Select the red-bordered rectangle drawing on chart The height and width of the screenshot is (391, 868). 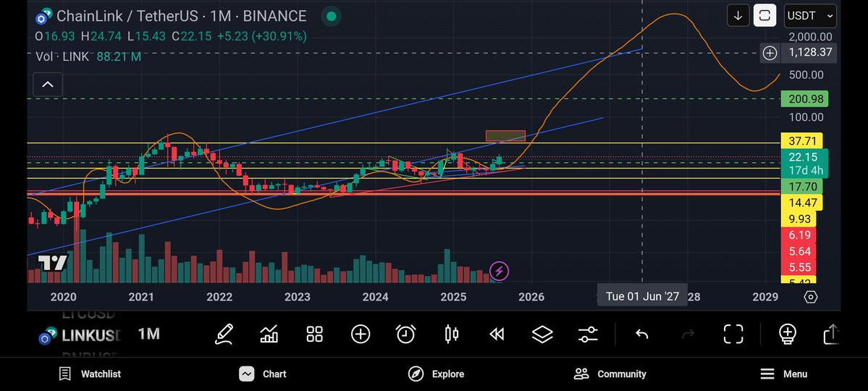coord(505,135)
